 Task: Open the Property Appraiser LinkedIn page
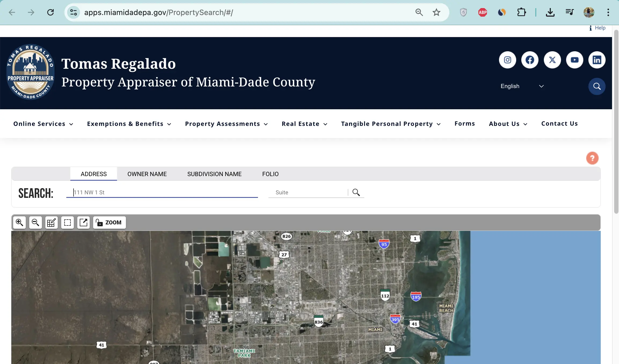point(596,60)
